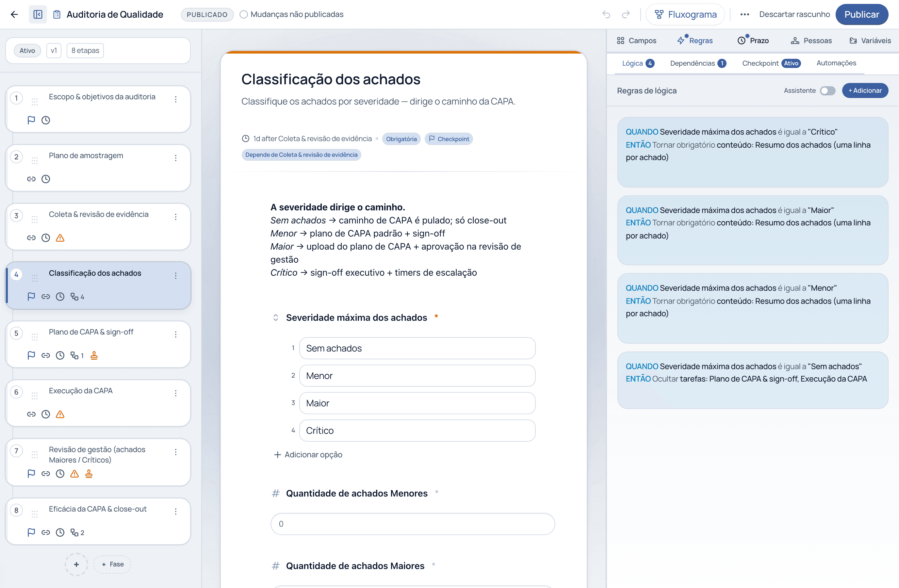Image resolution: width=899 pixels, height=588 pixels.
Task: Grab drag handle of Plano de CAPA step
Action: point(35,337)
